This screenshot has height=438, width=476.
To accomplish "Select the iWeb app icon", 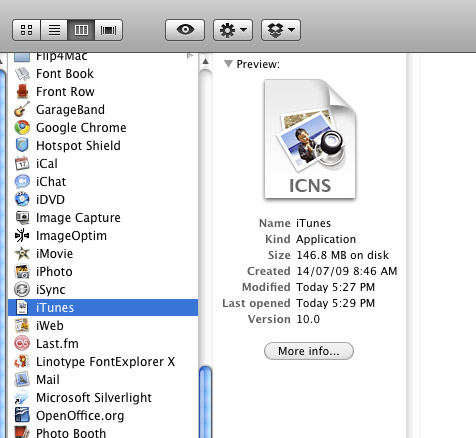I will pos(22,326).
